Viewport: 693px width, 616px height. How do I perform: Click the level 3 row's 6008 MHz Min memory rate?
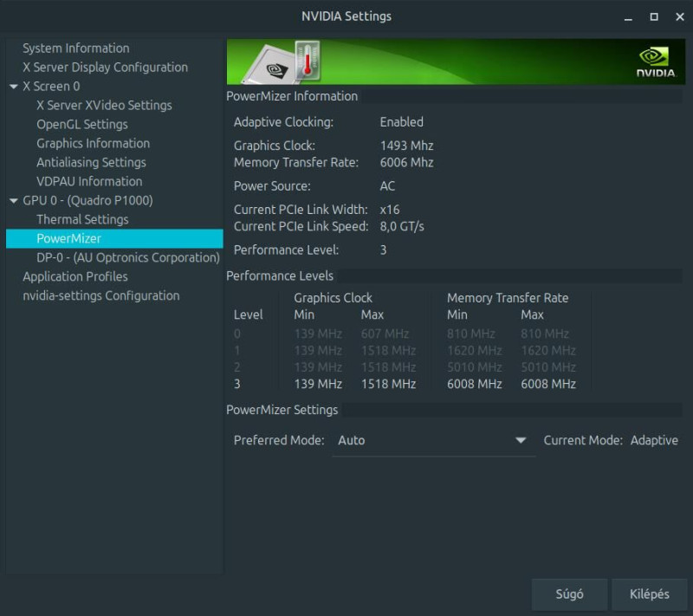(x=474, y=384)
